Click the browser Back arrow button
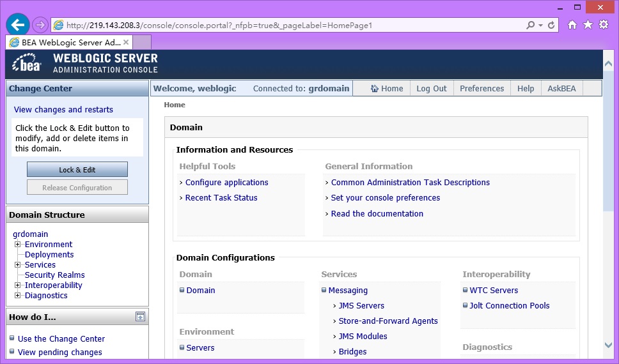This screenshot has width=619, height=364. click(x=18, y=26)
